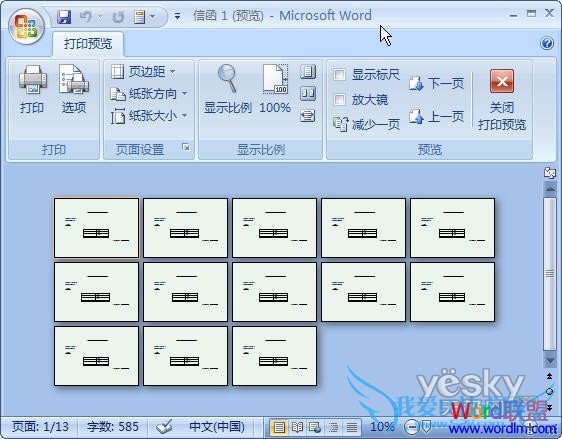The width and height of the screenshot is (562, 439).
Task: Click 减少一页 shrink one page
Action: point(366,124)
